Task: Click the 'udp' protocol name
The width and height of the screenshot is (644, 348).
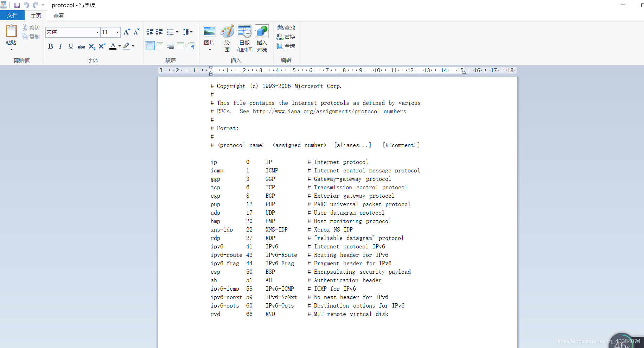Action: pos(215,213)
